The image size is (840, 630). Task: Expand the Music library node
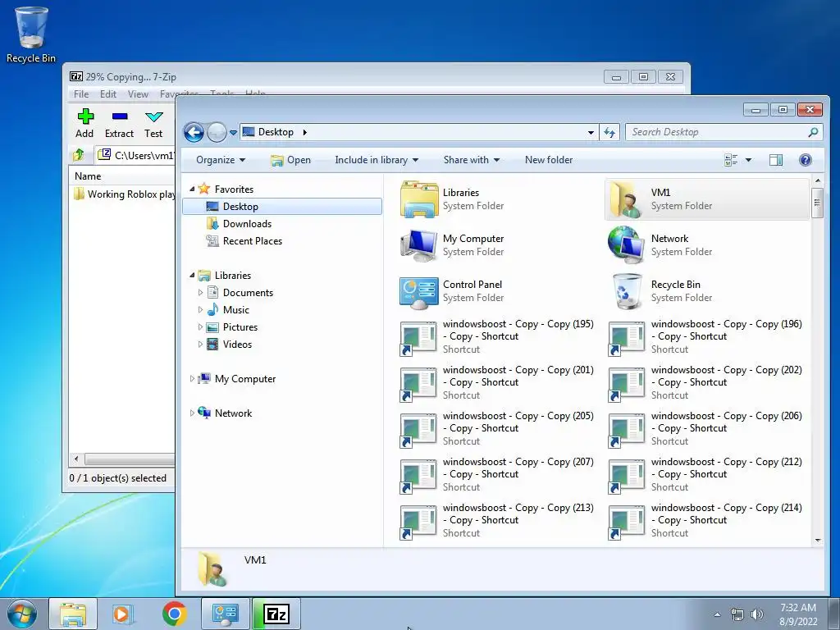point(200,309)
